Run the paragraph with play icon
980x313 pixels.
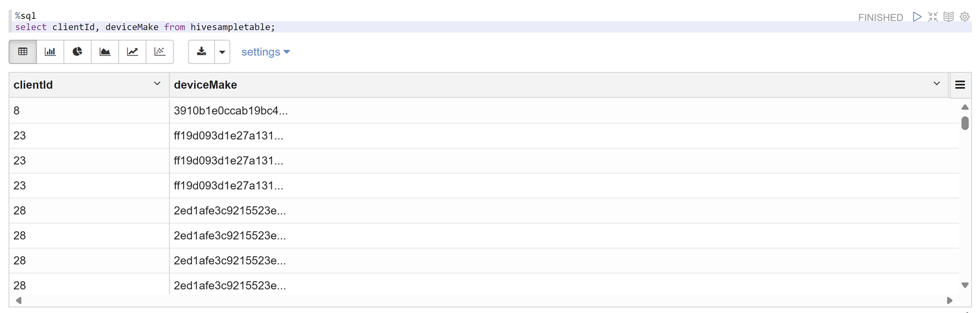point(917,17)
